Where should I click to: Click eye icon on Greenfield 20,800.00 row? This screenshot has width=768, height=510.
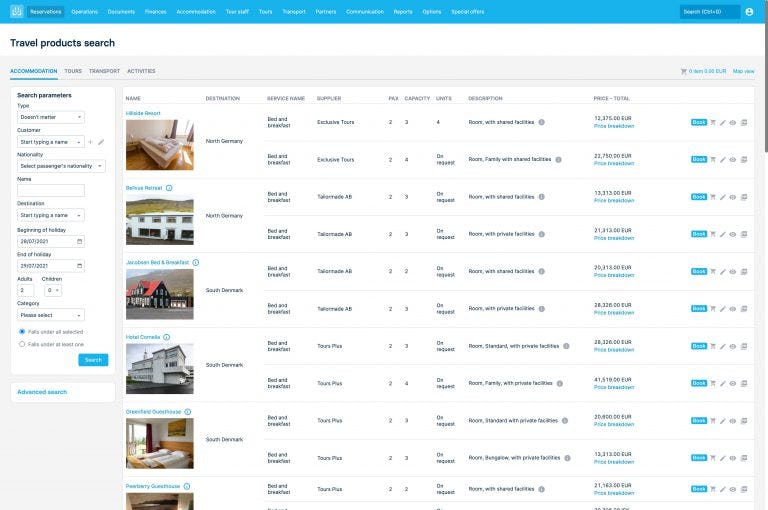pos(733,421)
